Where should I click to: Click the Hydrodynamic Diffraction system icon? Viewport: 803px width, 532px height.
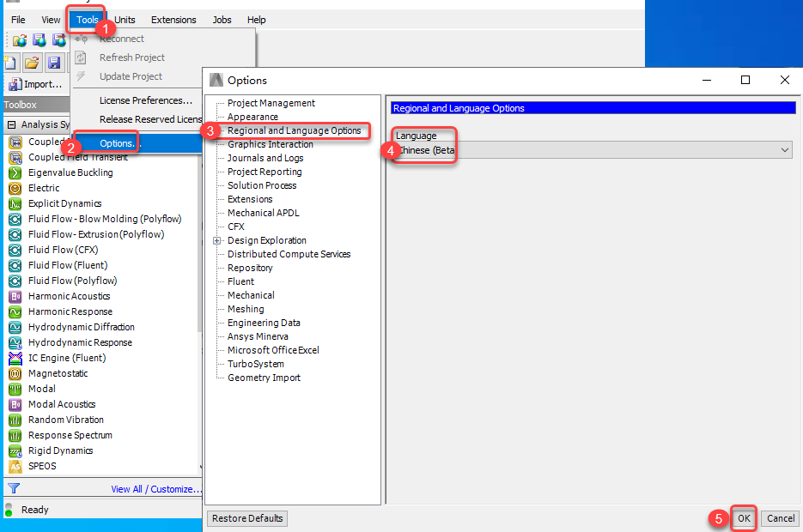click(x=15, y=328)
